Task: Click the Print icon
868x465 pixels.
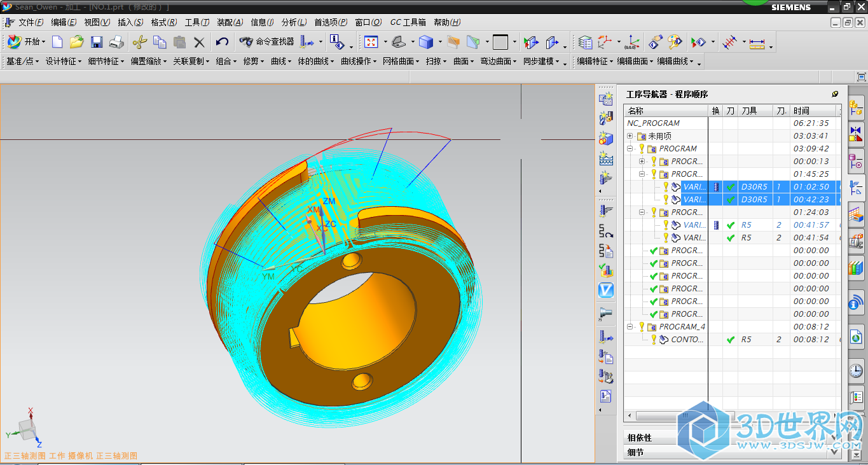Action: [116, 42]
